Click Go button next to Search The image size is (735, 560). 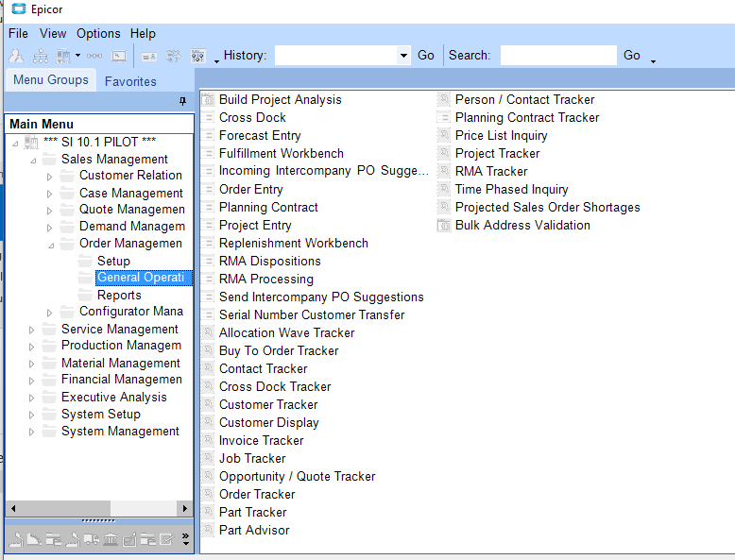coord(631,56)
